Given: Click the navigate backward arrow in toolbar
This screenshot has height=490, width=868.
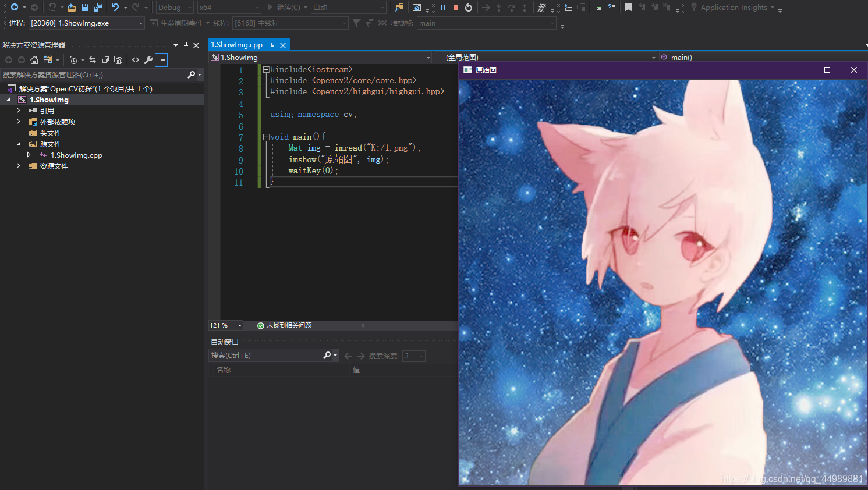Looking at the screenshot, I should [15, 8].
